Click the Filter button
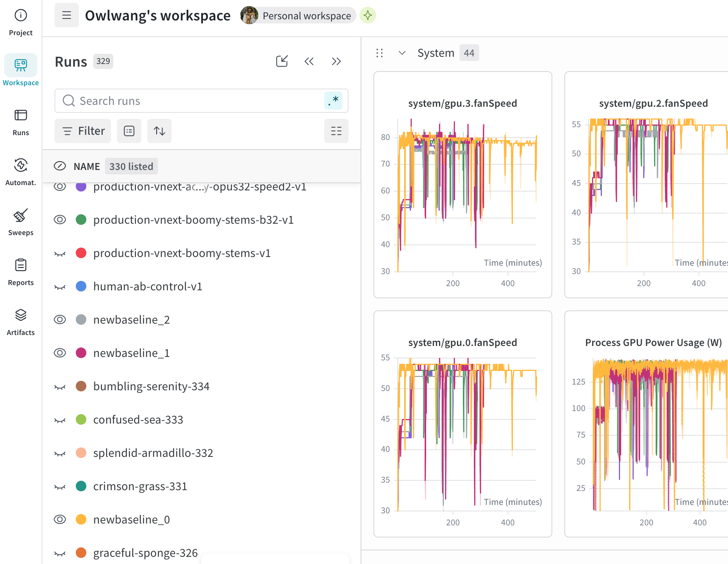The height and width of the screenshot is (564, 728). (x=83, y=131)
